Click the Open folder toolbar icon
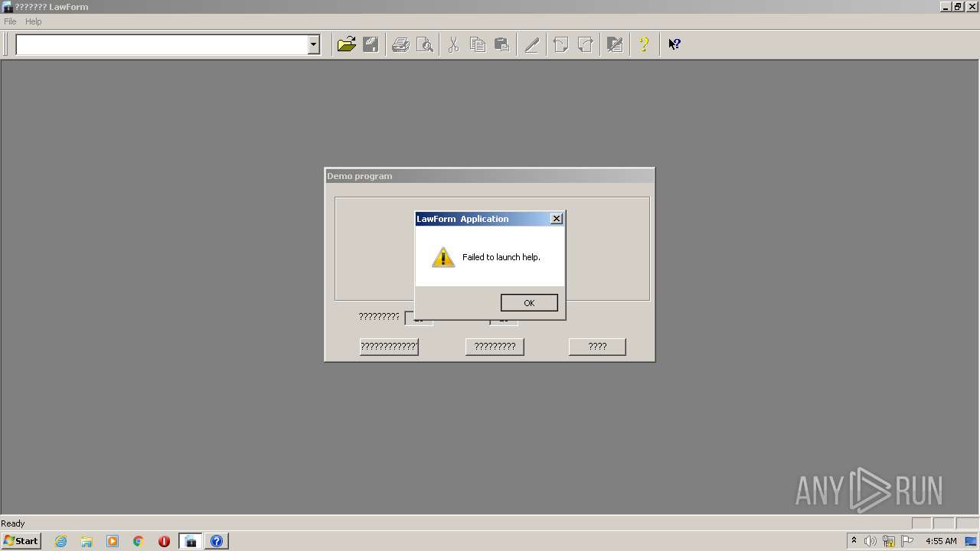The width and height of the screenshot is (980, 551). 347,44
